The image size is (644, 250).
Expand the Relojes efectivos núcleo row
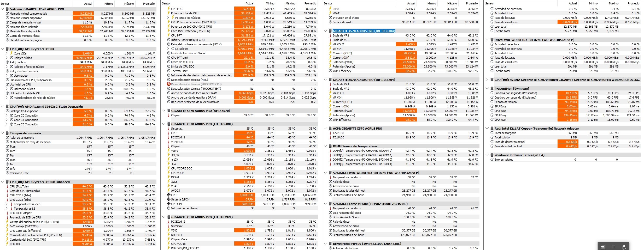click(x=7, y=67)
